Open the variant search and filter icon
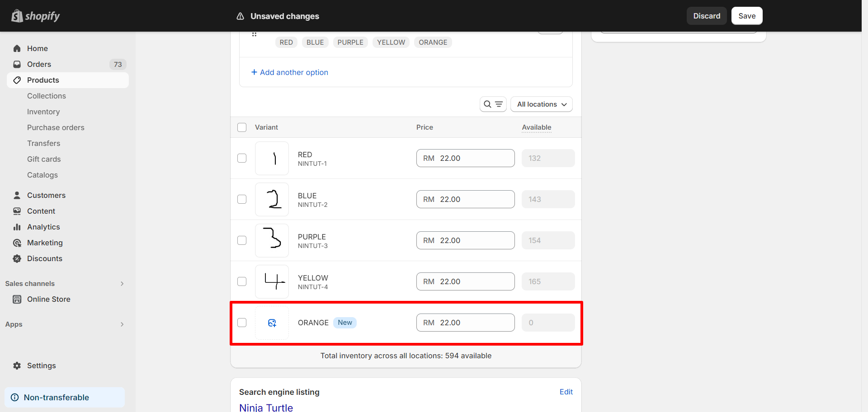Image resolution: width=868 pixels, height=412 pixels. pyautogui.click(x=493, y=104)
